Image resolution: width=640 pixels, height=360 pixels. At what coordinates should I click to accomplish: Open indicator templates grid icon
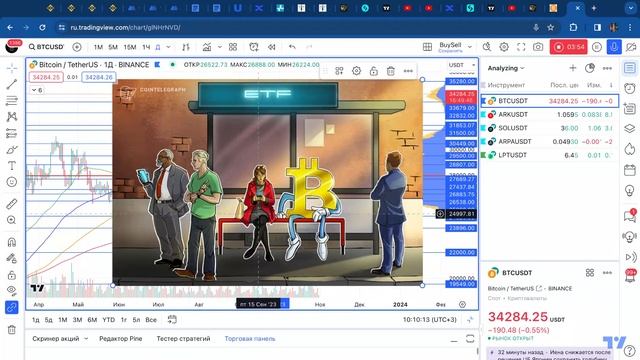click(x=233, y=47)
